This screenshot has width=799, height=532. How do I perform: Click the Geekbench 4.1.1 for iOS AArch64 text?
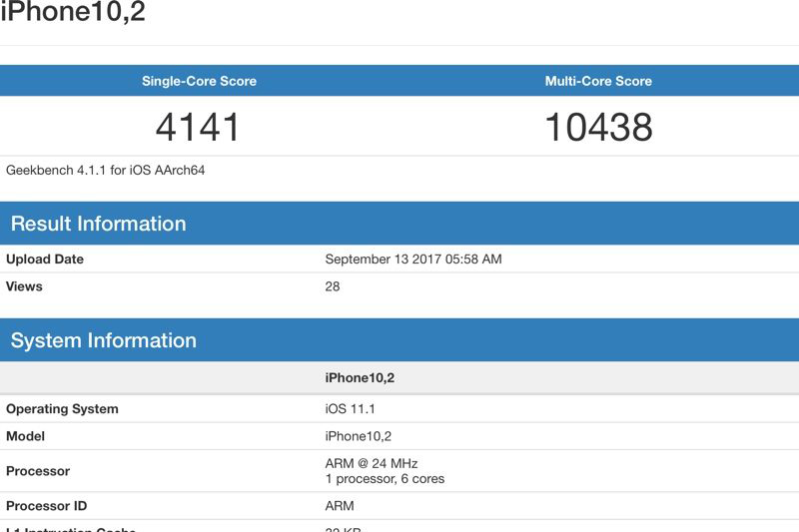coord(106,170)
